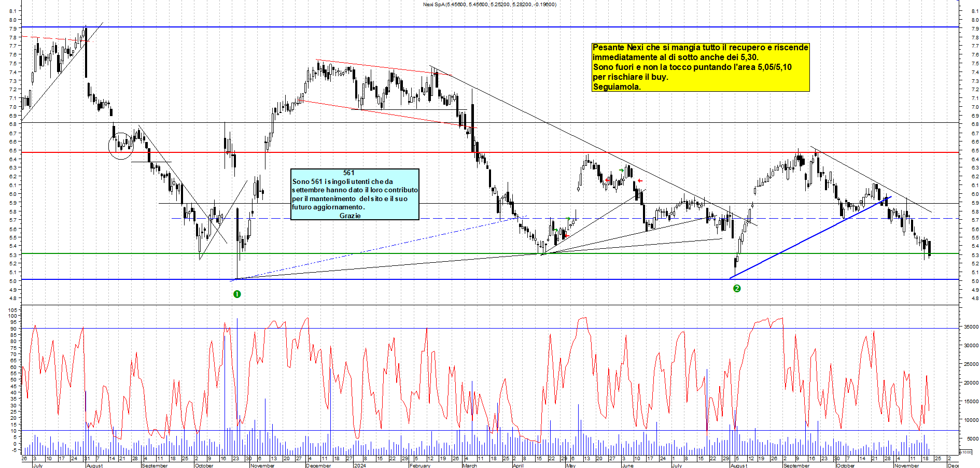
Task: Click the 15000 volume scale label
Action: pos(971,402)
